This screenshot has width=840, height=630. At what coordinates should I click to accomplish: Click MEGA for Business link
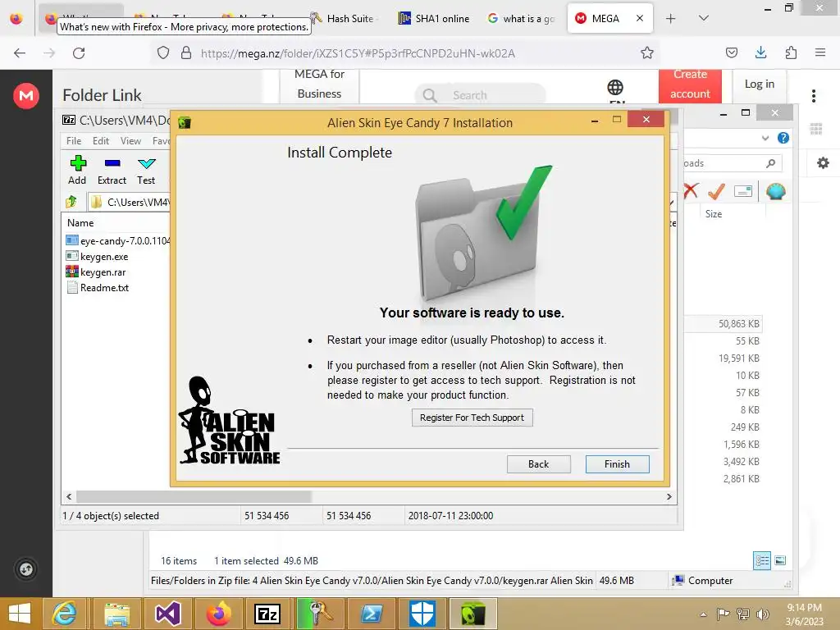click(x=319, y=84)
